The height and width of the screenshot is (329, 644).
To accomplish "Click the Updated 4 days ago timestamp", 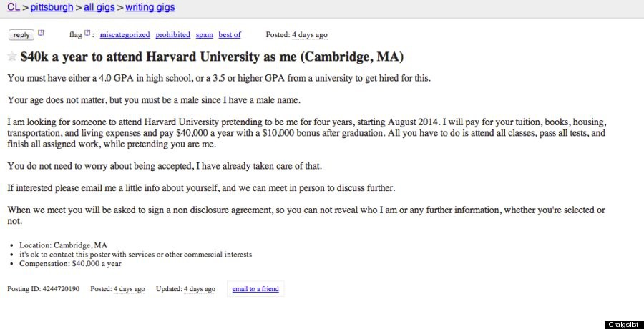I will pos(199,289).
